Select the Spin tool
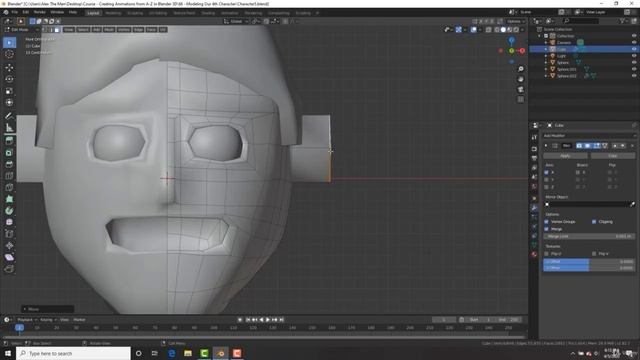This screenshot has width=640, height=360. tap(9, 211)
